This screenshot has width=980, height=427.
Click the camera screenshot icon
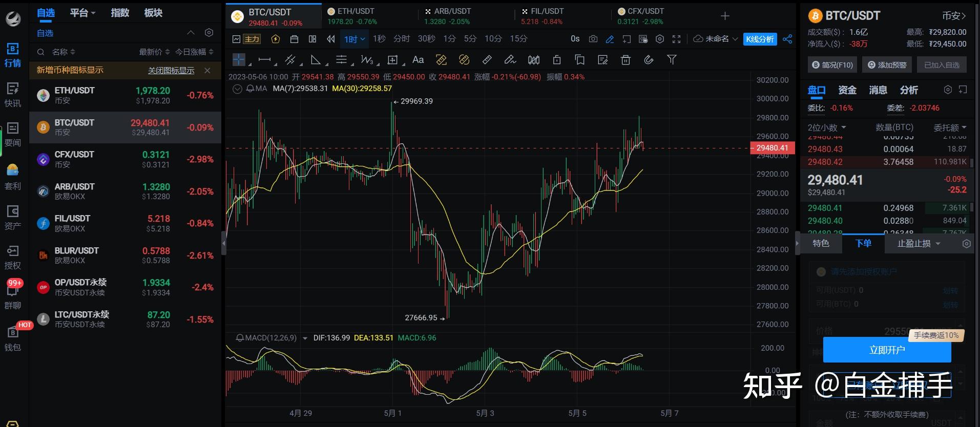(x=593, y=39)
